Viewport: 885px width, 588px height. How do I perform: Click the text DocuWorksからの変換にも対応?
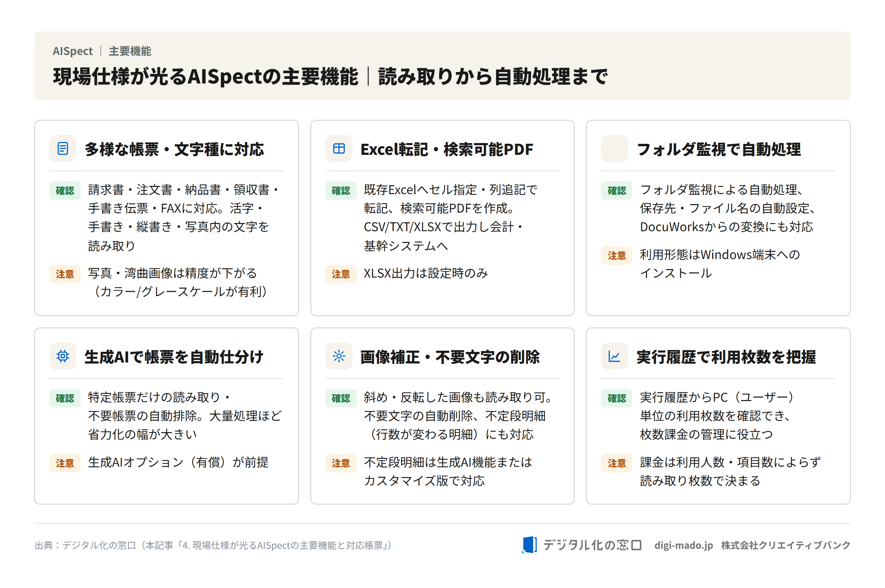726,227
